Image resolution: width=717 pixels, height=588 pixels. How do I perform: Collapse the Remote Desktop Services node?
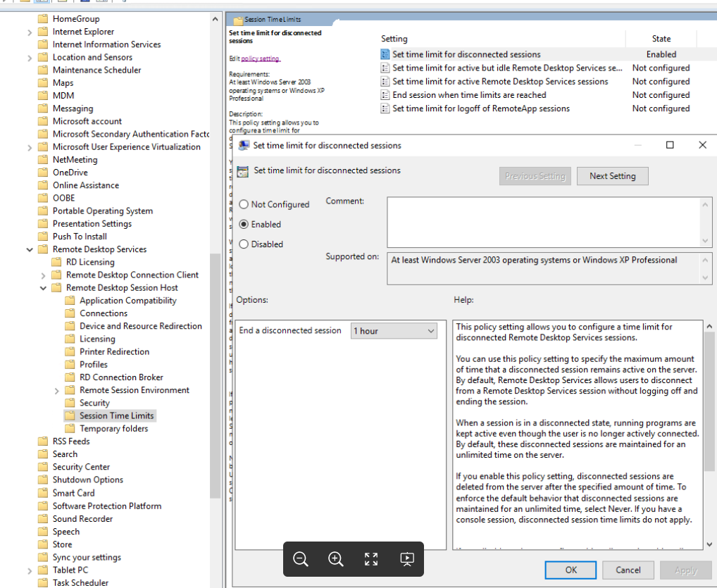(30, 250)
